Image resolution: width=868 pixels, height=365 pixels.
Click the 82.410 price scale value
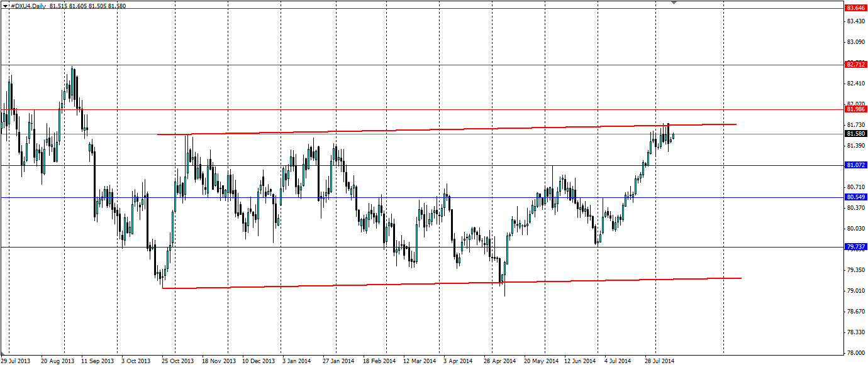(x=855, y=84)
